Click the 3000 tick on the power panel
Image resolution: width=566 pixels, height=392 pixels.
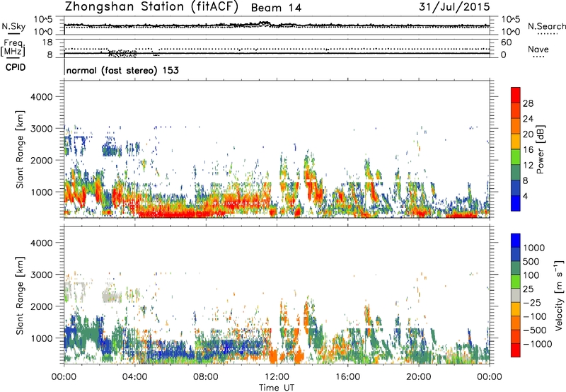(x=41, y=129)
